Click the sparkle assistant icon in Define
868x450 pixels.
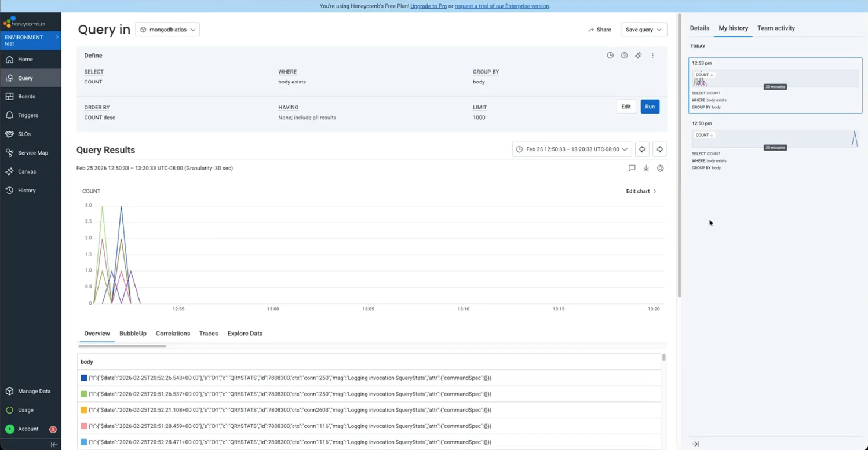(638, 56)
